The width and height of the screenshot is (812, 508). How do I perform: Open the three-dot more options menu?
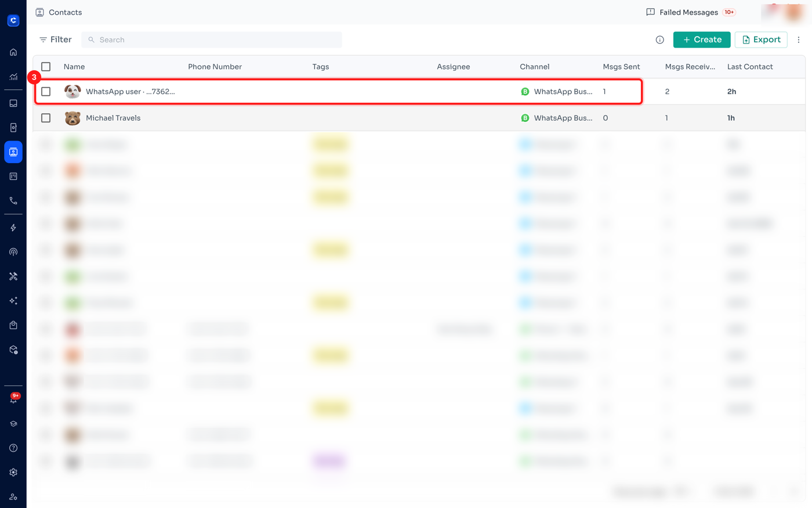pos(799,39)
